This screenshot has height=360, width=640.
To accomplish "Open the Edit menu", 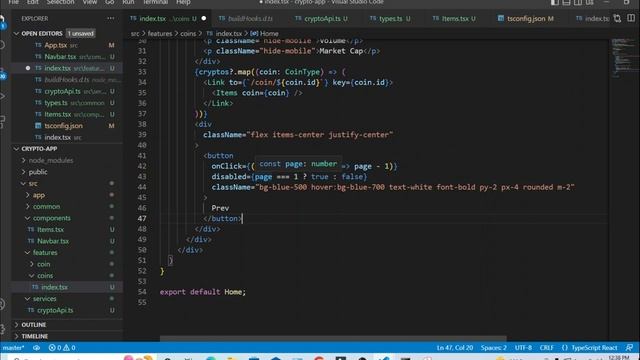I will point(33,2).
